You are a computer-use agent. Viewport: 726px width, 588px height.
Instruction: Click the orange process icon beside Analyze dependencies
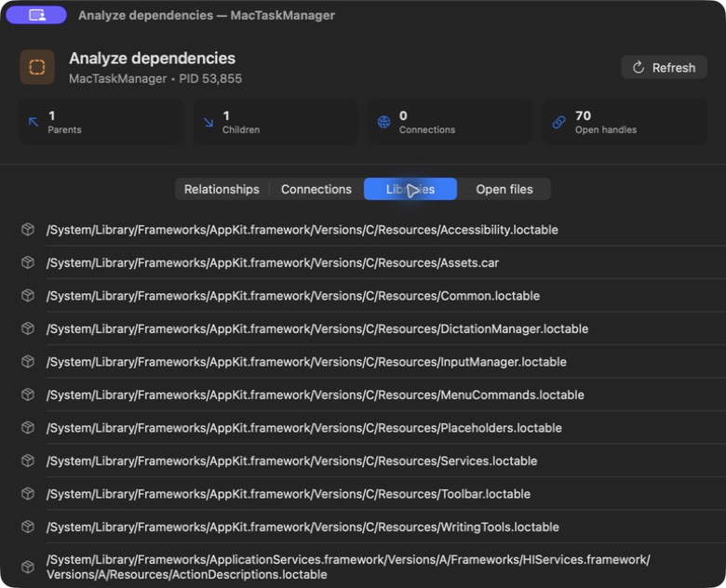coord(37,67)
